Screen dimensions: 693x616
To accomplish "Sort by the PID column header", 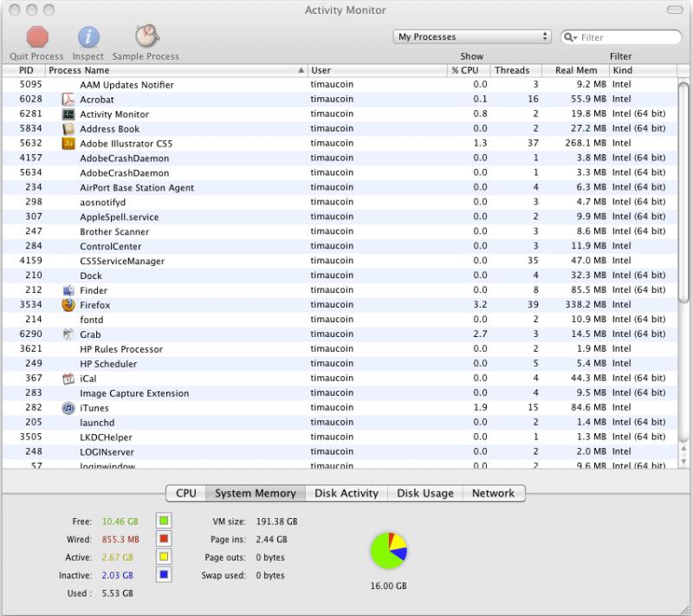I will click(x=24, y=70).
